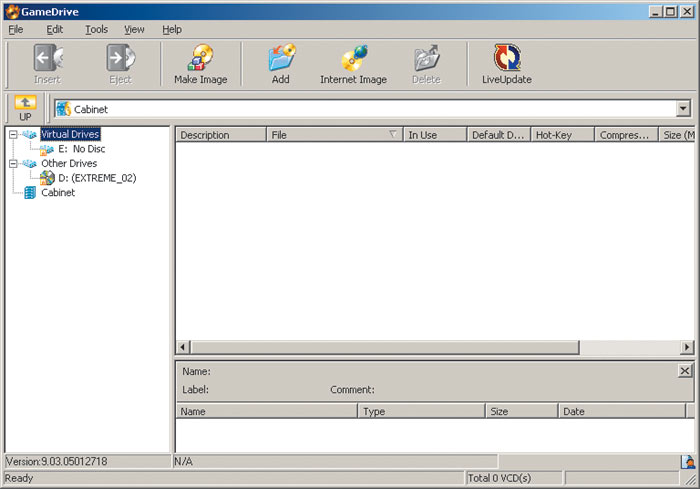Click the Cabinet icon in address bar
700x489 pixels.
click(x=64, y=109)
